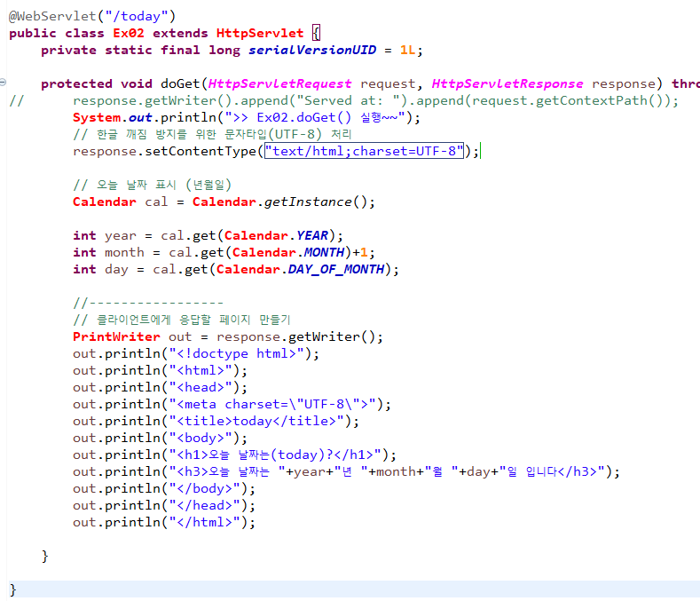Click the "</body>" println line
700x601 pixels.
164,488
